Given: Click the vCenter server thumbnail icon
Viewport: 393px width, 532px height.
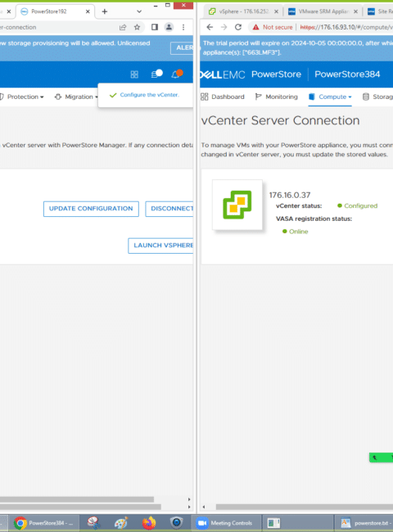Looking at the screenshot, I should [237, 205].
